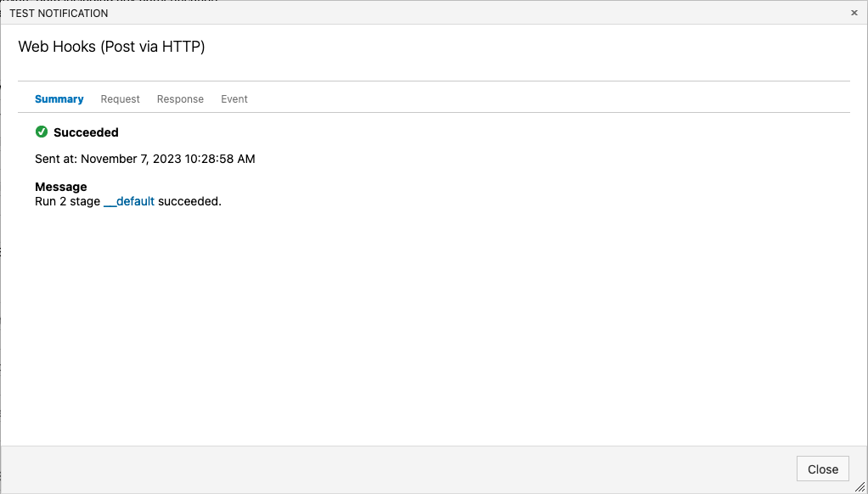The image size is (868, 494).
Task: Click the Succeeded status text
Action: point(86,132)
